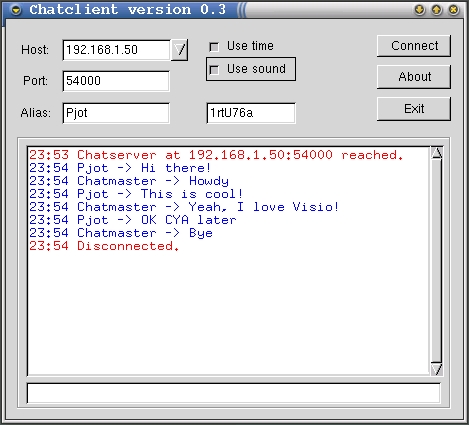
Task: Focus the Alias field showing Pjot
Action: click(x=116, y=113)
